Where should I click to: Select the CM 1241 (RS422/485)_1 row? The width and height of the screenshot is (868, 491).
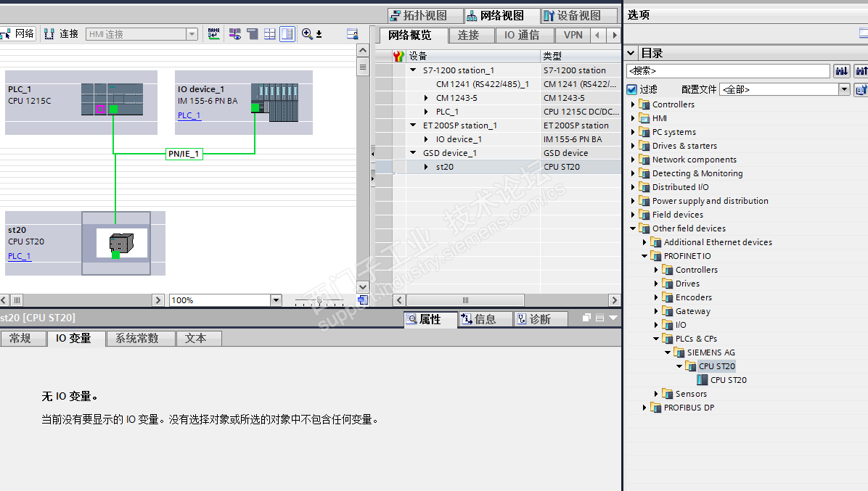pyautogui.click(x=498, y=84)
